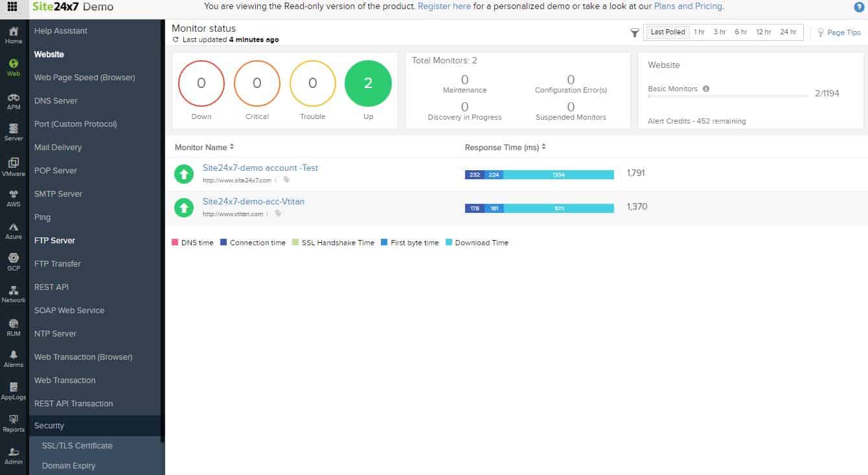
Task: Collapse the Security section in sidebar
Action: click(94, 426)
